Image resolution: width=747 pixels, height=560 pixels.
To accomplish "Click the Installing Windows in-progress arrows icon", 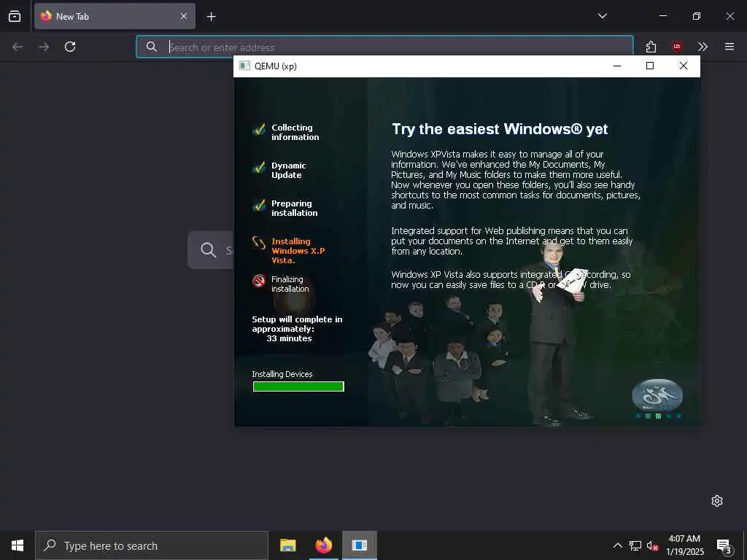I will coord(259,243).
